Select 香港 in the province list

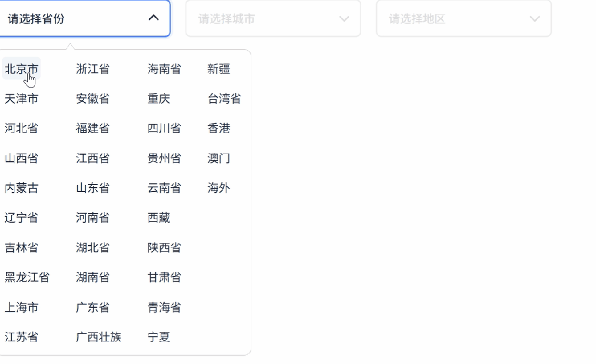click(219, 128)
